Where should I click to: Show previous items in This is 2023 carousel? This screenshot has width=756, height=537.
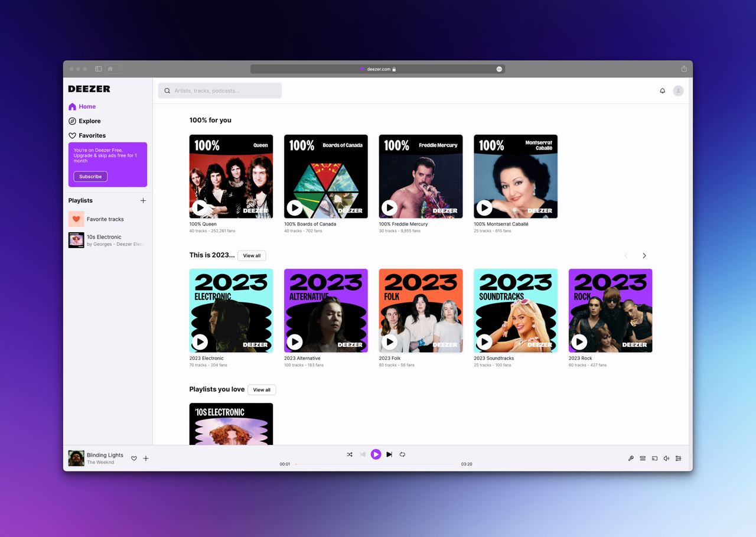(x=626, y=256)
